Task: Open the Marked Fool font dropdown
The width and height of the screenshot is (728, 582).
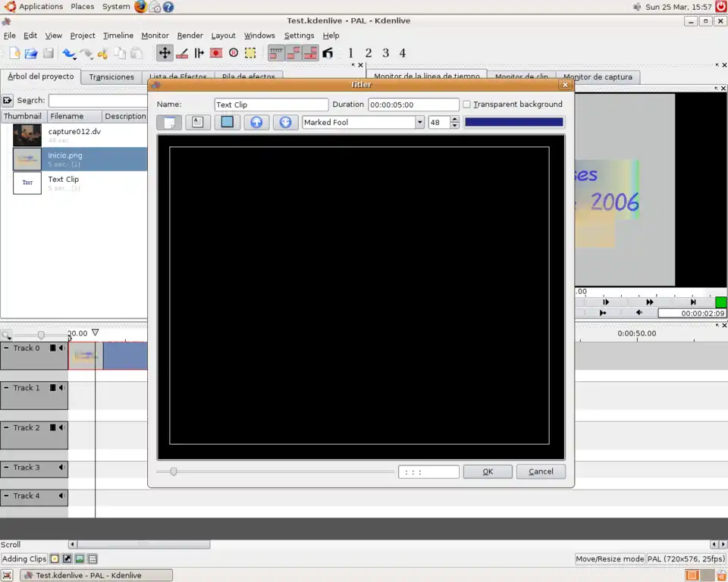Action: (x=420, y=122)
